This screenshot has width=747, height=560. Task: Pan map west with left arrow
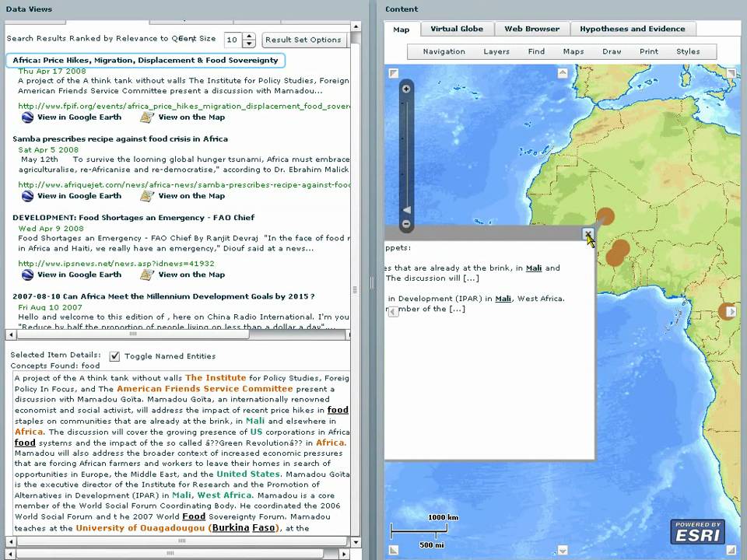[393, 311]
